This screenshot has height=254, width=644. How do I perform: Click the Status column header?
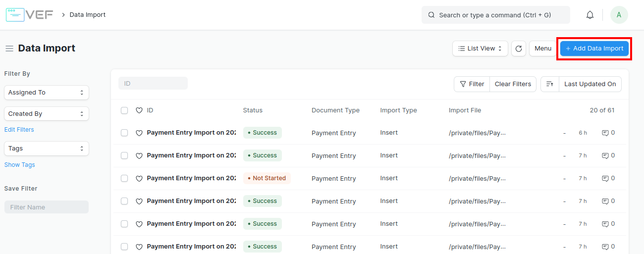tap(253, 110)
